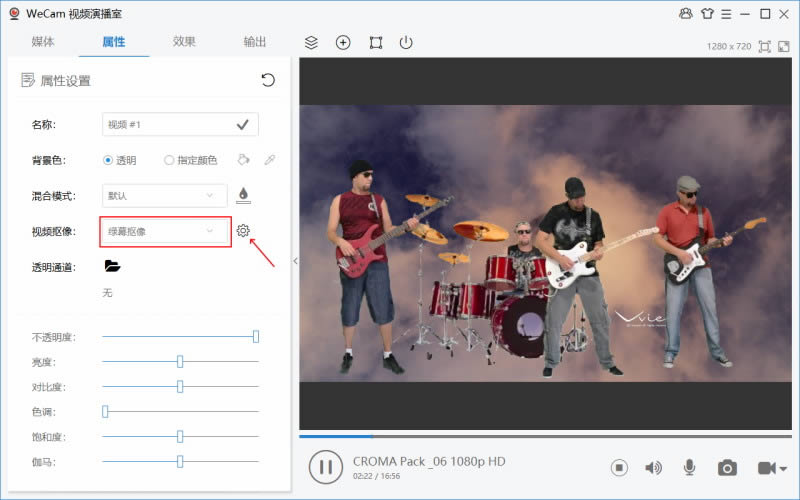Select the 透明 radio option

[x=119, y=160]
